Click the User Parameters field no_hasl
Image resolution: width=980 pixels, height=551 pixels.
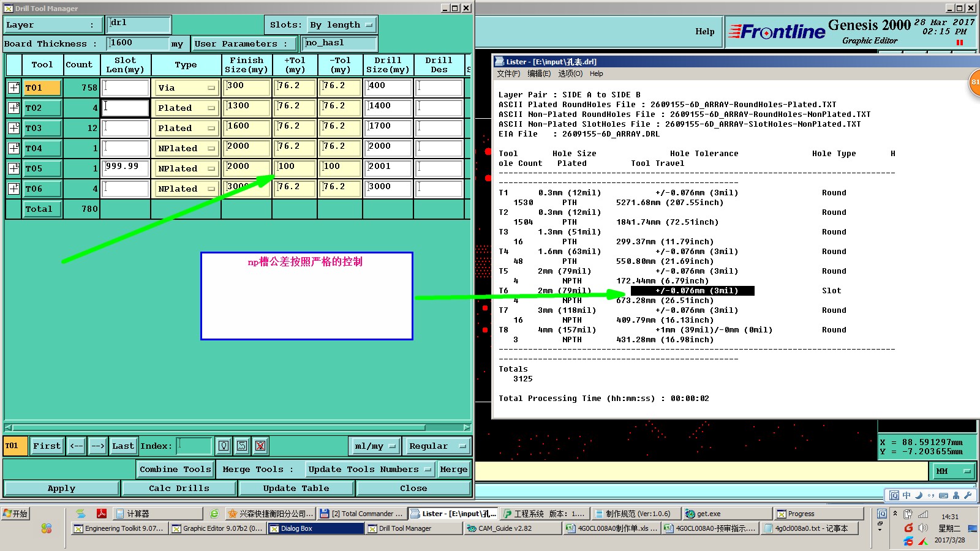click(x=340, y=43)
